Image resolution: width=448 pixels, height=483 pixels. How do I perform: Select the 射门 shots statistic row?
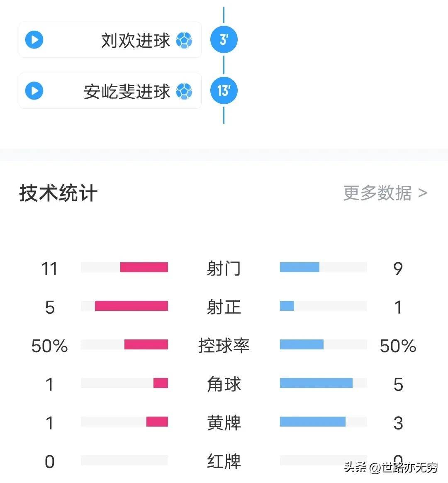tap(224, 268)
